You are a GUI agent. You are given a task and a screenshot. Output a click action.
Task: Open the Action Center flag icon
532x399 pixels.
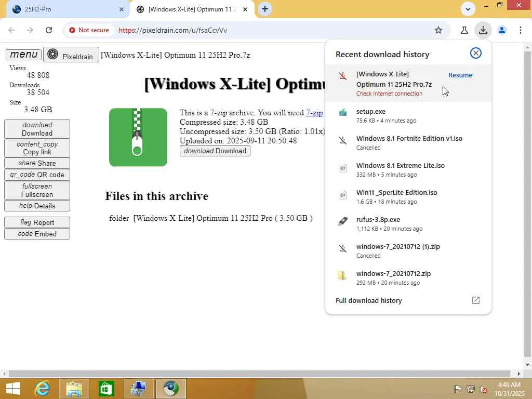point(458,389)
